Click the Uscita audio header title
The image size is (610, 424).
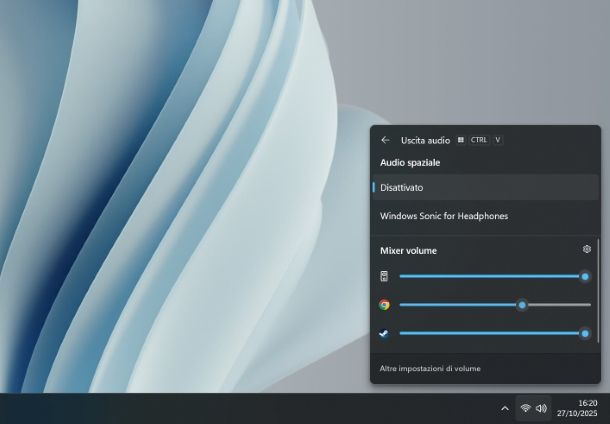click(425, 140)
